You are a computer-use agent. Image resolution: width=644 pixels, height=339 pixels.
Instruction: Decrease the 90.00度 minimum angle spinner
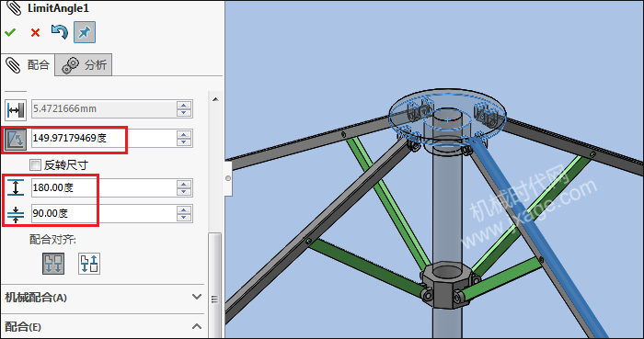click(x=184, y=218)
